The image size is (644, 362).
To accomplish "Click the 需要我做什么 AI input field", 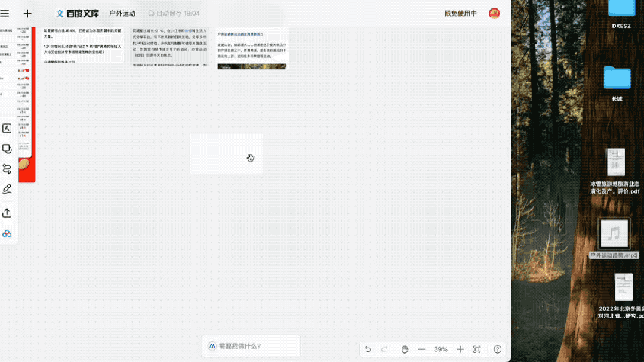I will (x=251, y=346).
